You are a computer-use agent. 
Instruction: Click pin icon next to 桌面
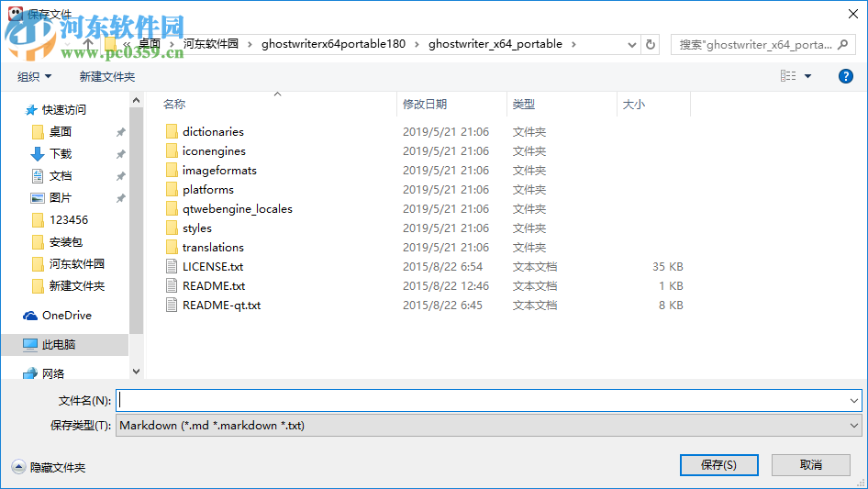120,132
